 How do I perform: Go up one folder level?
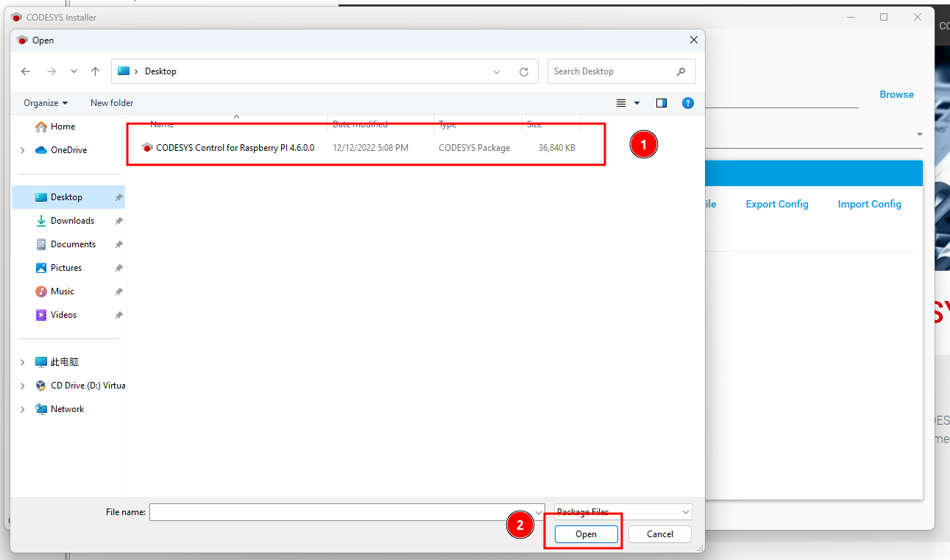(95, 71)
